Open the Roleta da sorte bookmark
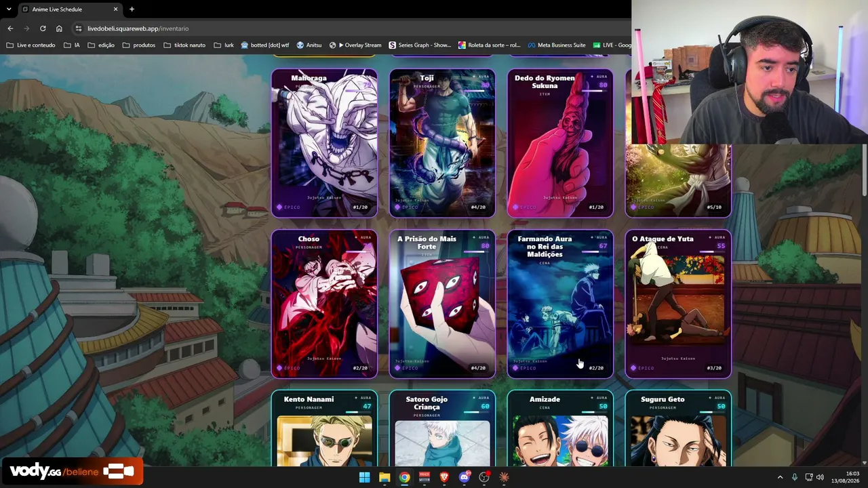868x488 pixels. click(489, 45)
